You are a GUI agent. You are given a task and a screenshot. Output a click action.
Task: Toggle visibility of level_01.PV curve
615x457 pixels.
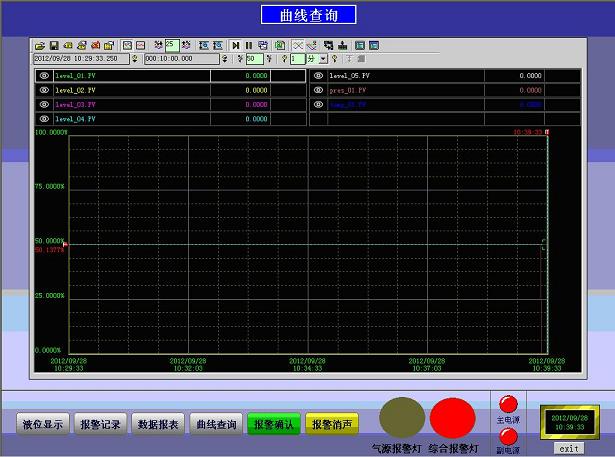click(x=44, y=76)
